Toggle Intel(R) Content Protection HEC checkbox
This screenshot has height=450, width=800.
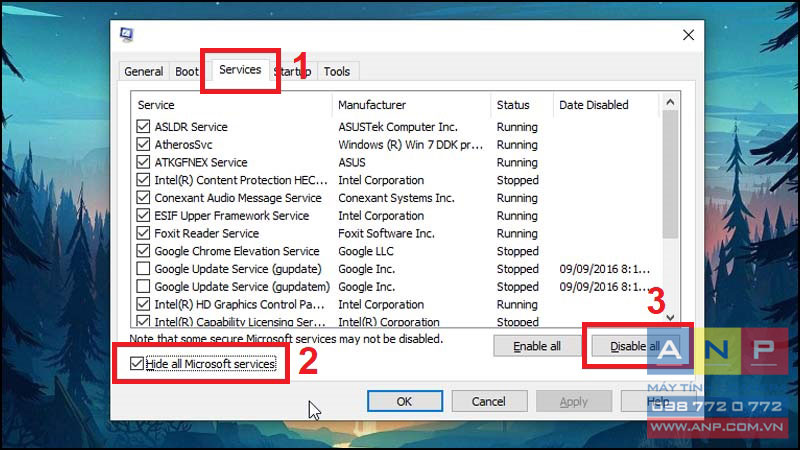(143, 180)
